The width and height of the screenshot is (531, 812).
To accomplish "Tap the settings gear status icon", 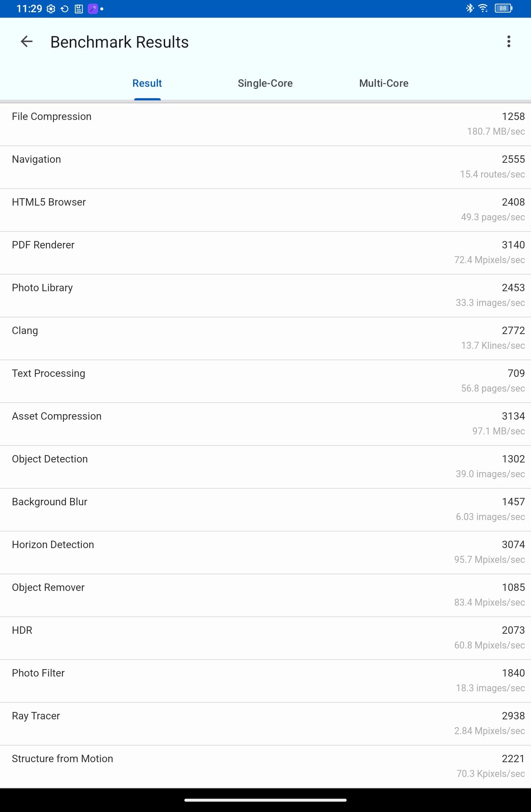I will (x=51, y=9).
